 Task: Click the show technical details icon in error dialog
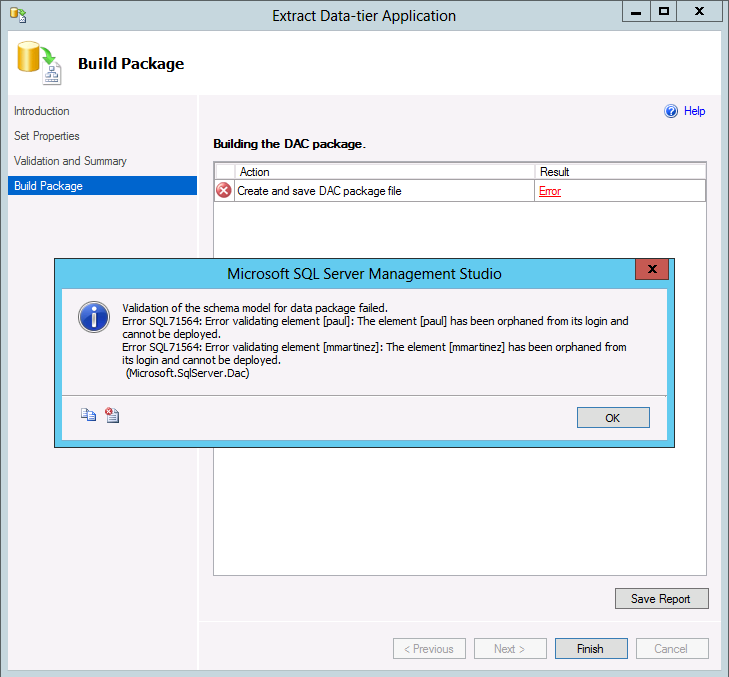tap(112, 415)
